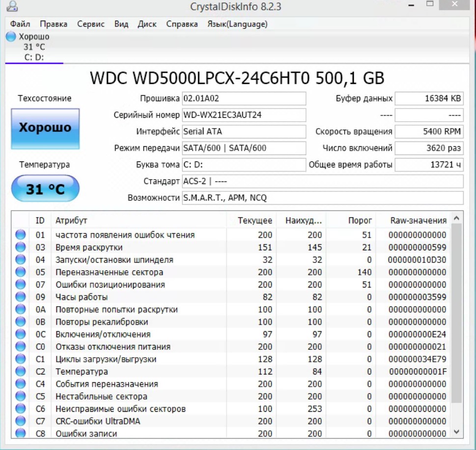Click the Хорошо health status button
The height and width of the screenshot is (450, 476).
coord(45,129)
